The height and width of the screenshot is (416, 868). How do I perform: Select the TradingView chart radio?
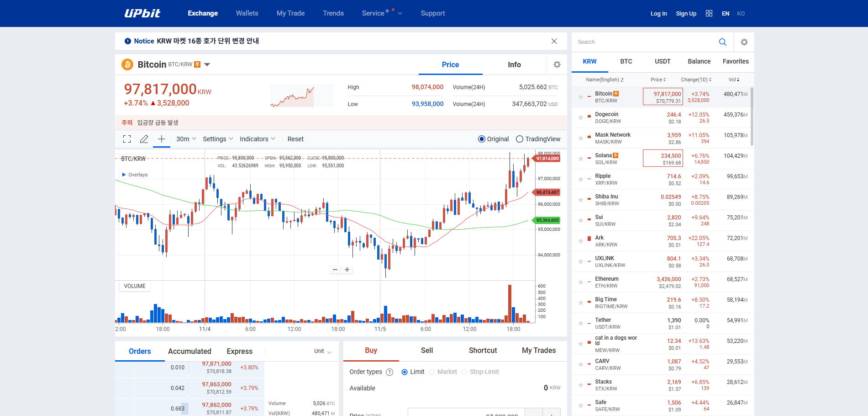(520, 139)
